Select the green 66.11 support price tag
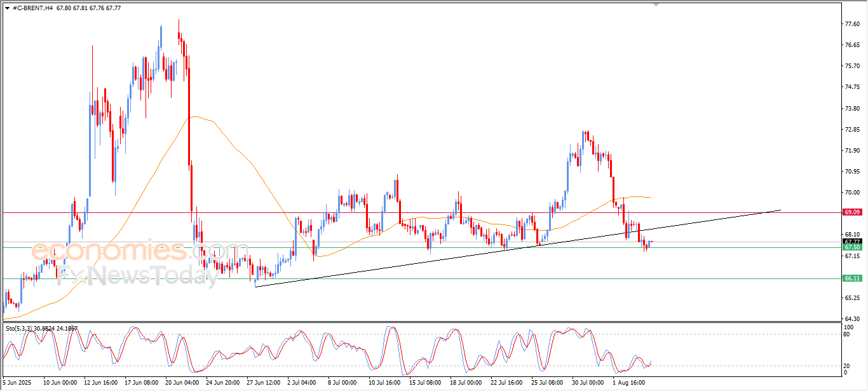 pos(852,278)
